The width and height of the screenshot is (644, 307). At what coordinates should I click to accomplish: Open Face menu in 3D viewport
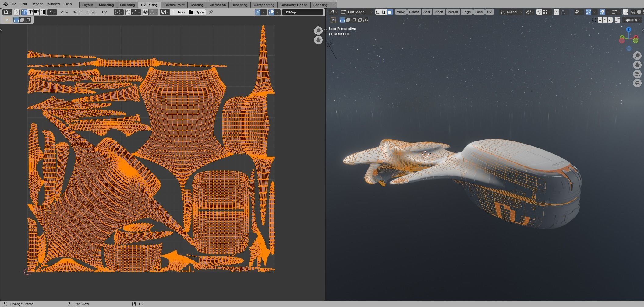pyautogui.click(x=479, y=12)
